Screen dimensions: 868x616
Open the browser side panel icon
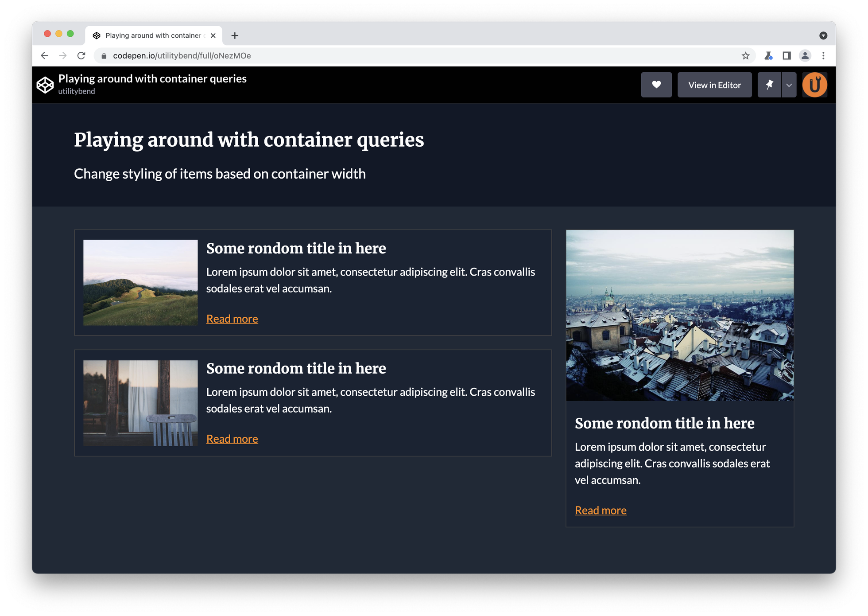[787, 55]
